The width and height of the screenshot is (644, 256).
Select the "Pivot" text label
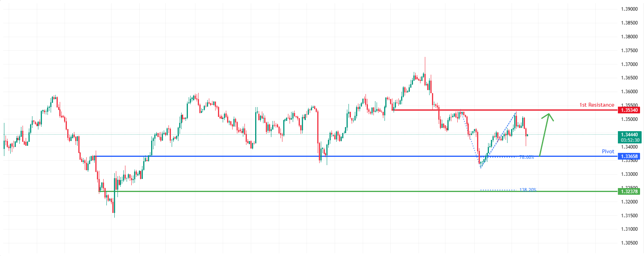click(x=608, y=151)
